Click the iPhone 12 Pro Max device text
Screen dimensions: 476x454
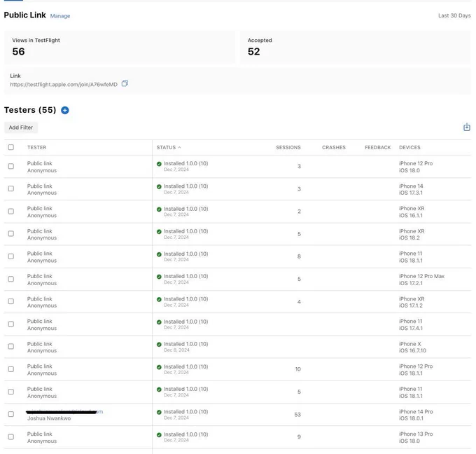point(421,276)
